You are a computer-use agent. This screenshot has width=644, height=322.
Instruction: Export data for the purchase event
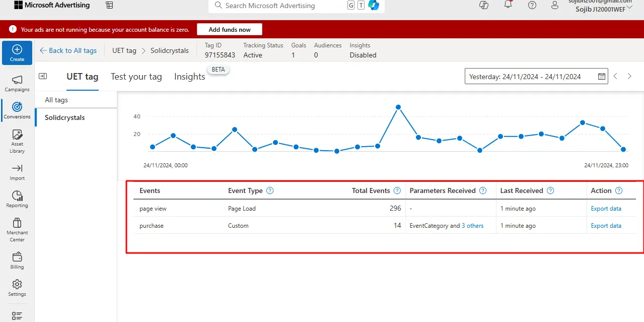(606, 226)
